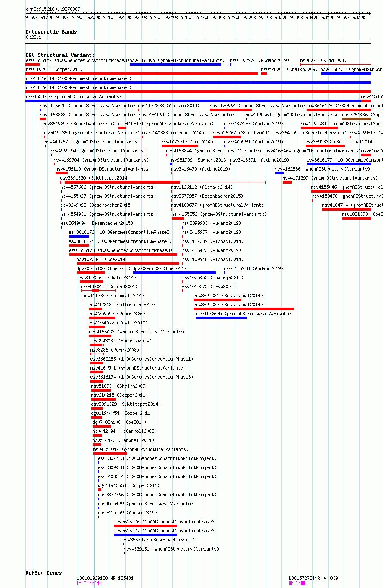
Task: Open variant nsv1137338 (Alsmadi2014) label
Action: (x=169, y=106)
